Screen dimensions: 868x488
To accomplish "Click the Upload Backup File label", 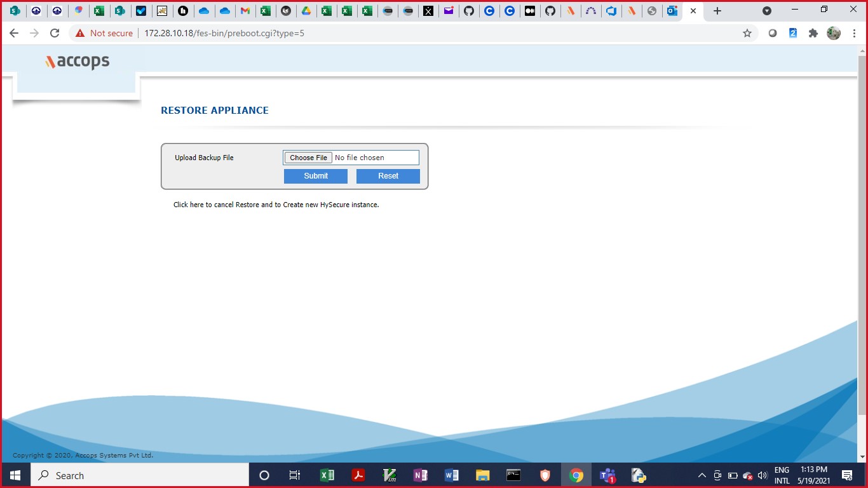I will pos(204,158).
